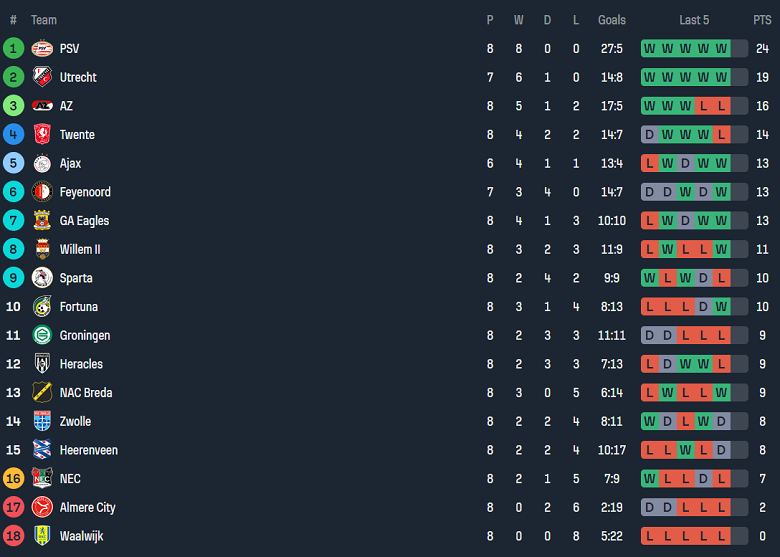Screen dimensions: 780x557
Task: Click the PSV club crest icon
Action: pyautogui.click(x=42, y=48)
